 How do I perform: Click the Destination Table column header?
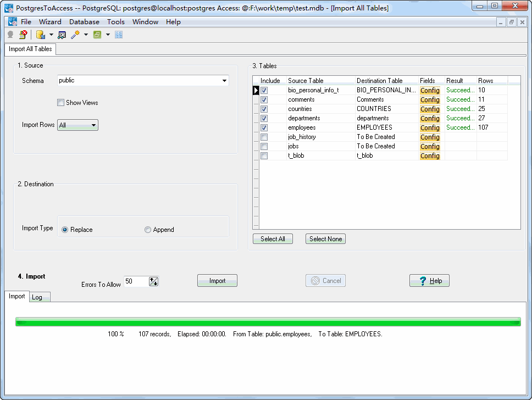[x=387, y=80]
